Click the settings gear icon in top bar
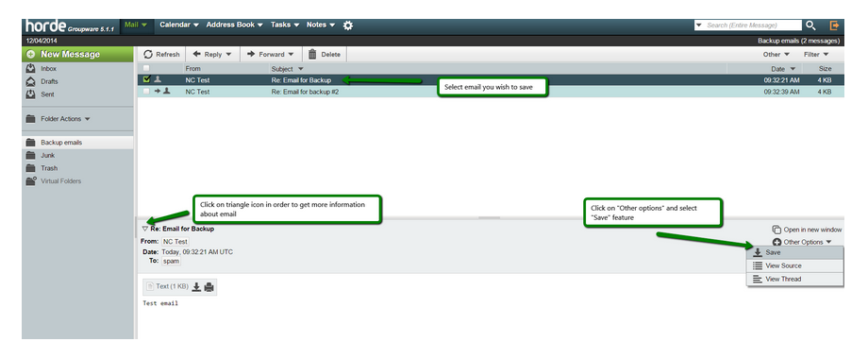This screenshot has height=359, width=868. pos(347,25)
